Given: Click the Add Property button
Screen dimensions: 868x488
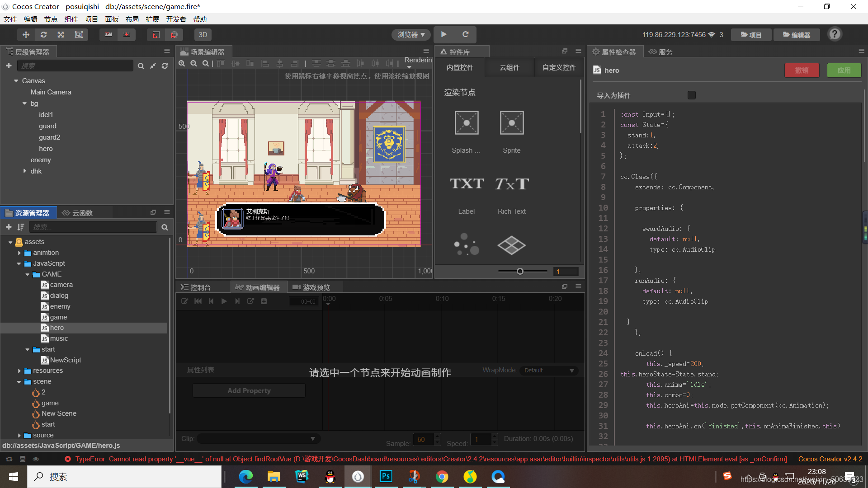Looking at the screenshot, I should tap(249, 391).
